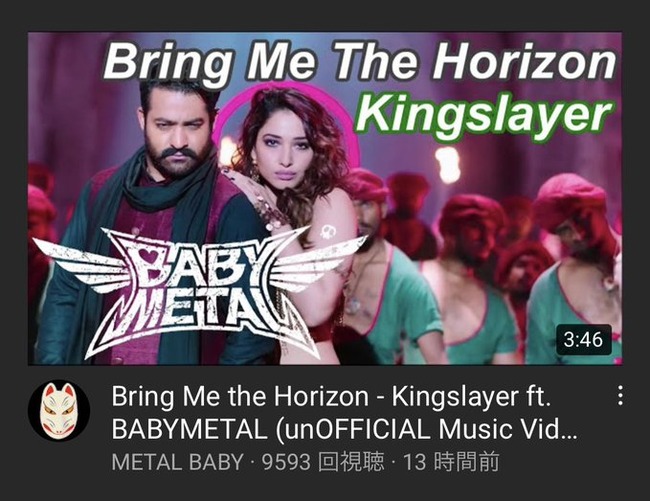
Task: Click the 13 時間前 upload time
Action: click(451, 462)
